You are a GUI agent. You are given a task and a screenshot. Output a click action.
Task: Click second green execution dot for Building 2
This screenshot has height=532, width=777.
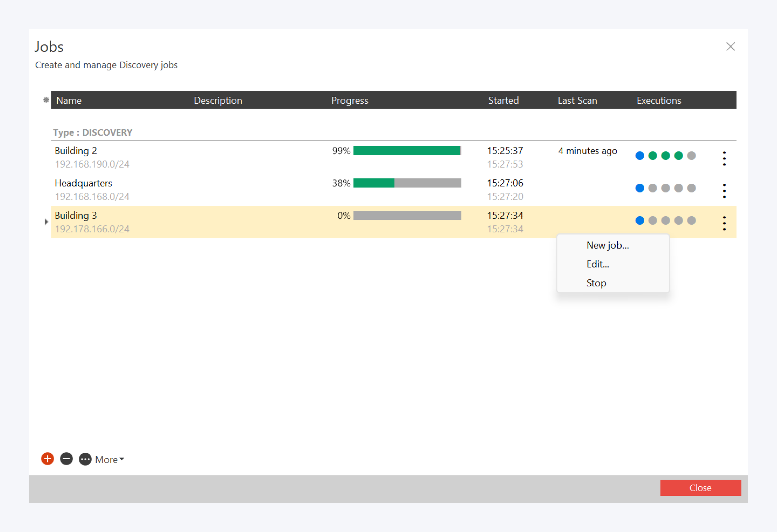click(x=665, y=155)
